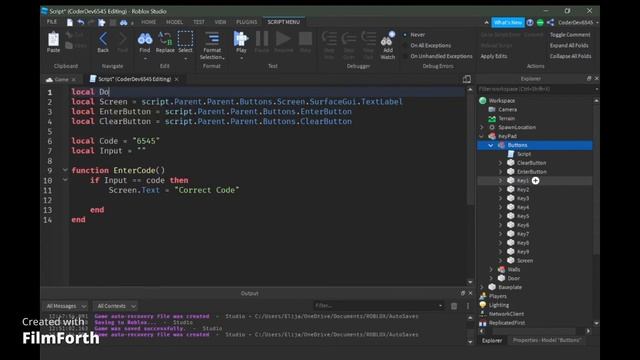Click the Output filter input field
Image resolution: width=640 pixels, height=360 pixels.
(x=379, y=306)
